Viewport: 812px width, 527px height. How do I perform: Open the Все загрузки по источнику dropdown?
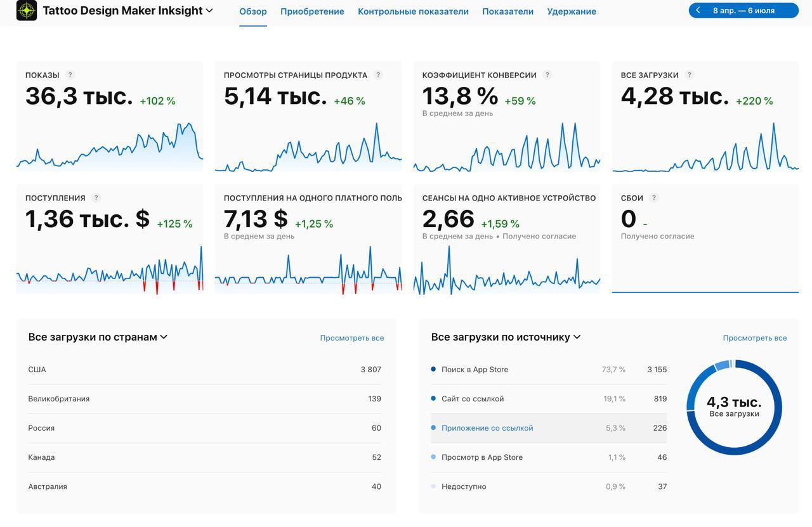click(577, 336)
